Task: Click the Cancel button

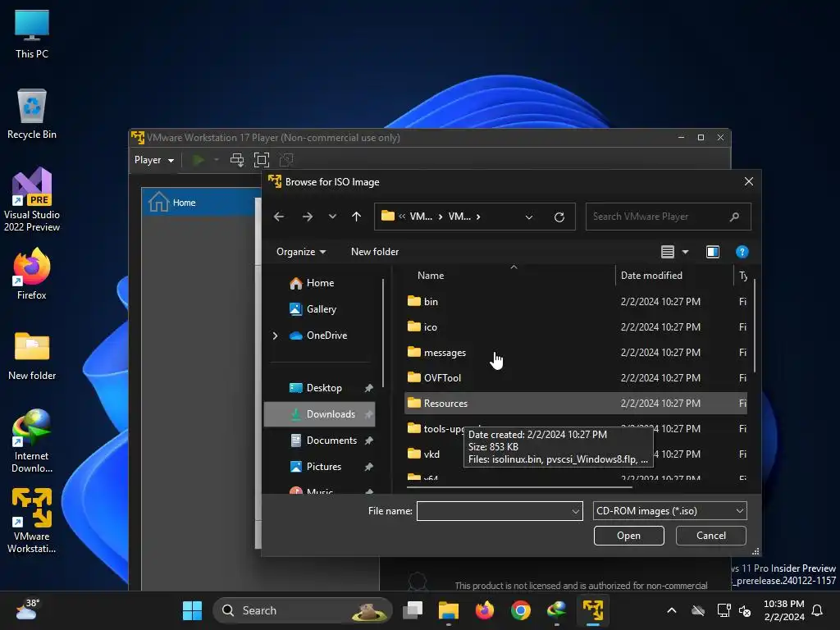Action: (711, 536)
